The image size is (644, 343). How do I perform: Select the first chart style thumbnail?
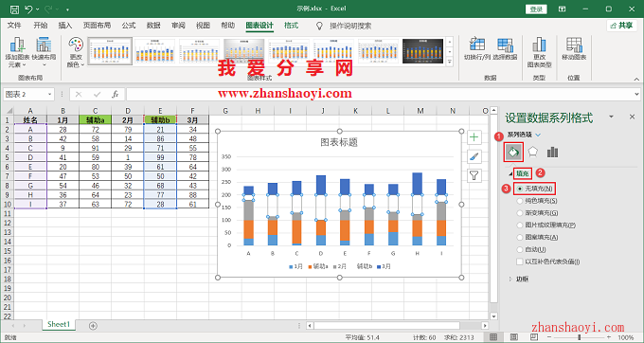coord(110,51)
